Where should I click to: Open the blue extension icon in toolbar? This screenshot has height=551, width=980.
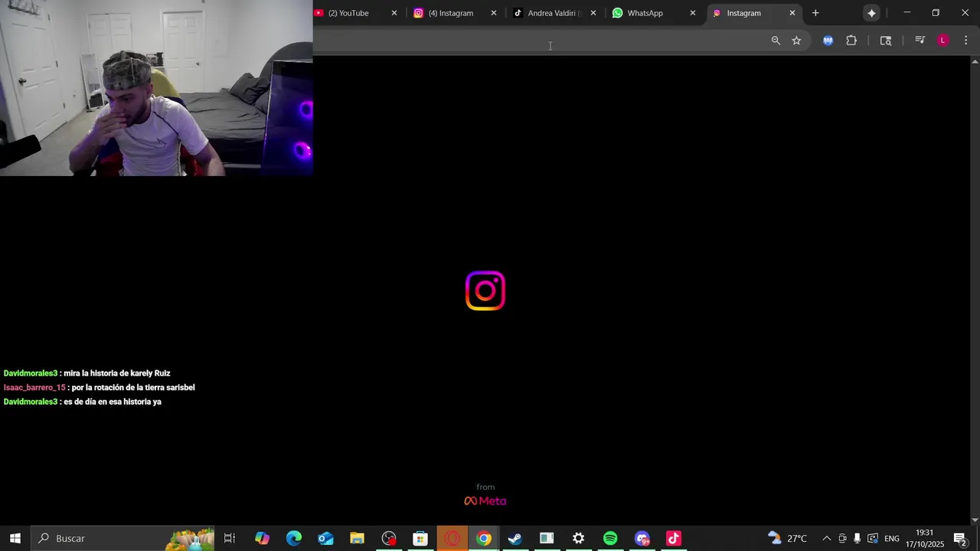(828, 41)
